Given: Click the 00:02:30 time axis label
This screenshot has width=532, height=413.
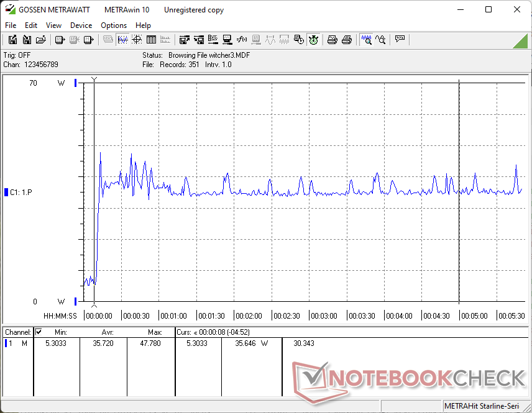Looking at the screenshot, I should click(287, 316).
